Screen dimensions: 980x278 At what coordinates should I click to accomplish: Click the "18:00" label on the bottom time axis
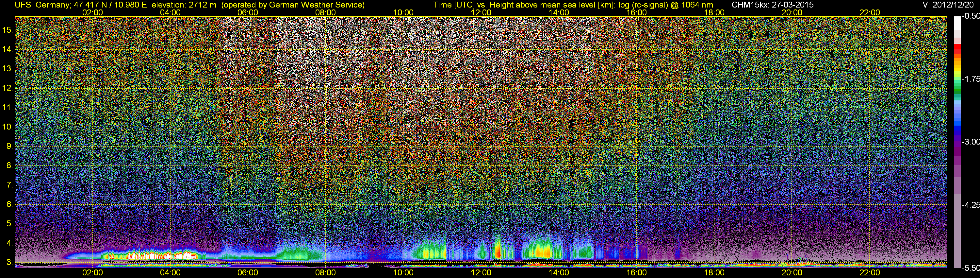[x=714, y=273]
